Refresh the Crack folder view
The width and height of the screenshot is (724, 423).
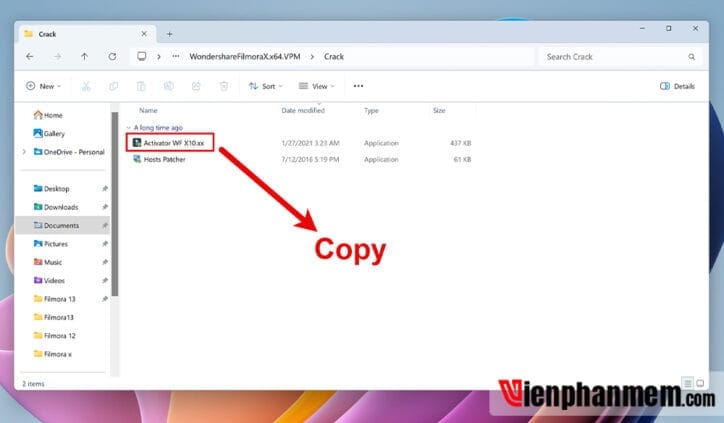pyautogui.click(x=112, y=56)
